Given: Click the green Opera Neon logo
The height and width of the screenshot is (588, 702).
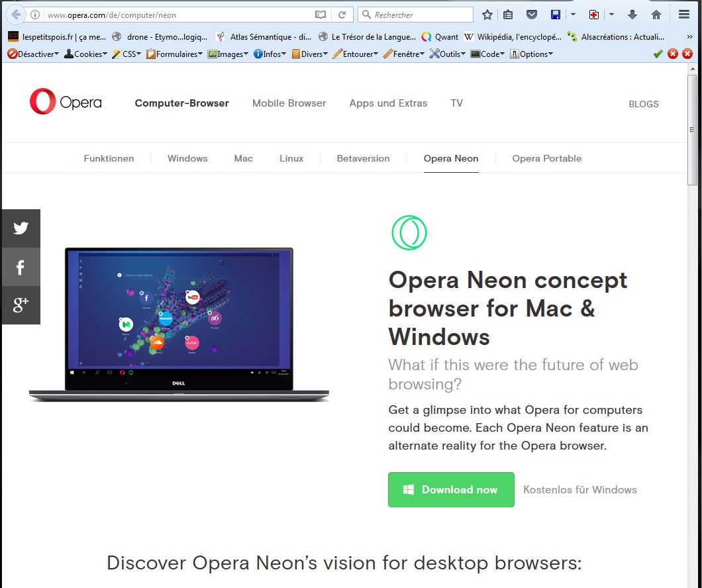Looking at the screenshot, I should pyautogui.click(x=409, y=232).
